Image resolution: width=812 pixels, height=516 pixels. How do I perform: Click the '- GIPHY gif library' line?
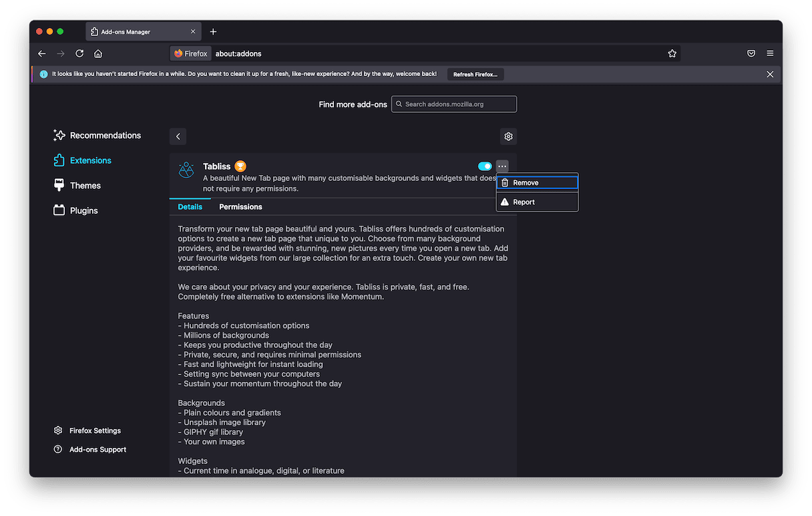click(x=210, y=432)
